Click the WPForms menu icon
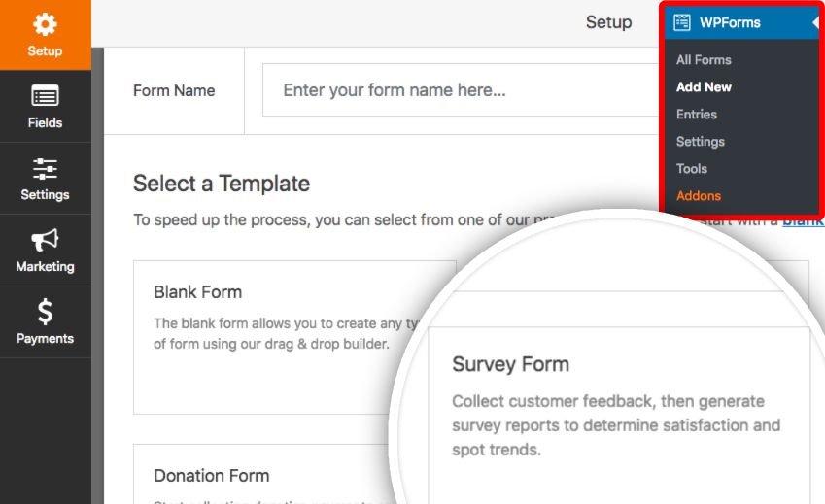 pyautogui.click(x=682, y=22)
